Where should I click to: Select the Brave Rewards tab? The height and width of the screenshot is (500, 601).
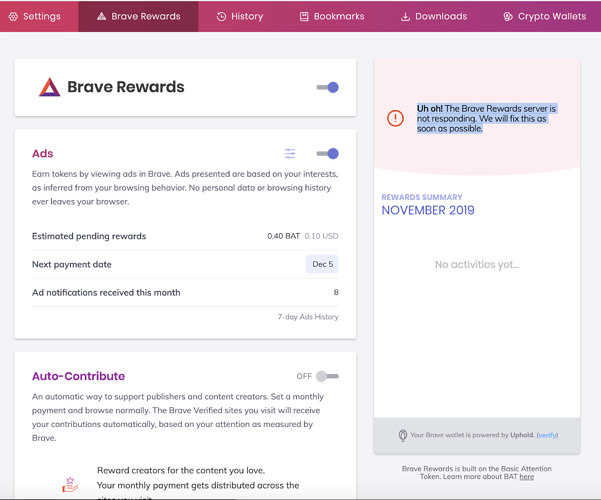(x=138, y=16)
